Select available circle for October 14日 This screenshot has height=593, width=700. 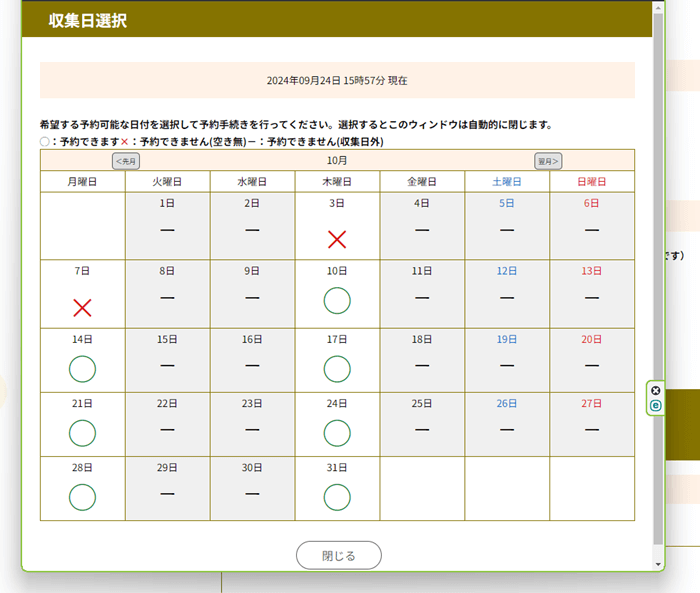click(83, 369)
